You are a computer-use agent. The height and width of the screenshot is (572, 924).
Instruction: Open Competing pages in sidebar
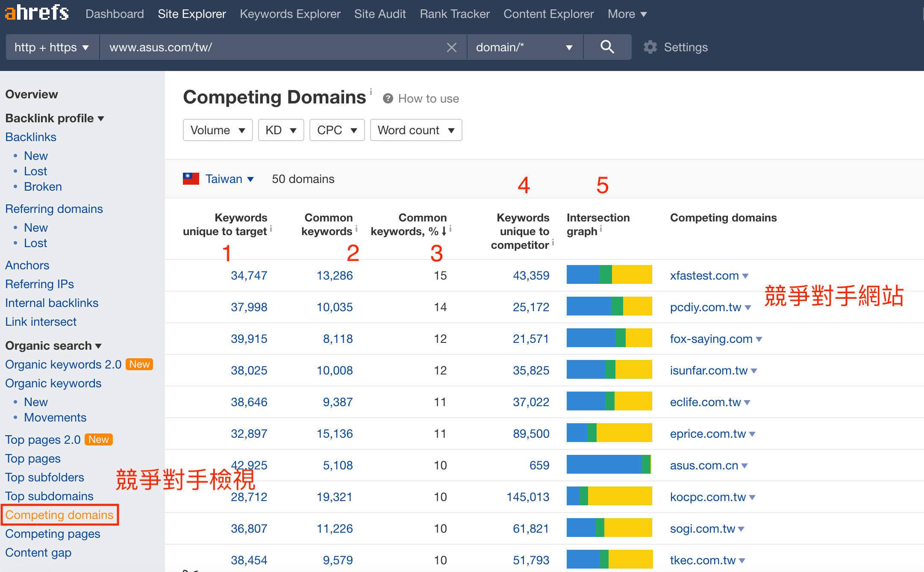[x=53, y=534]
